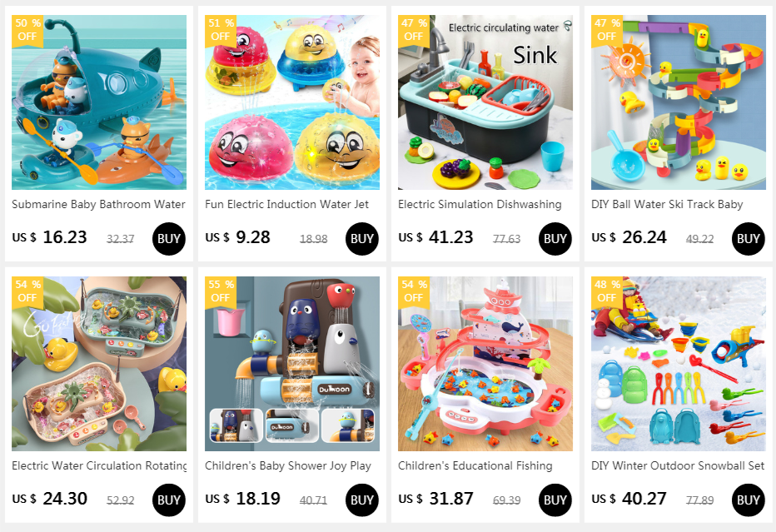Open Electric Simulation Dishwashing title link
Viewport: 776px width, 532px height.
[480, 204]
